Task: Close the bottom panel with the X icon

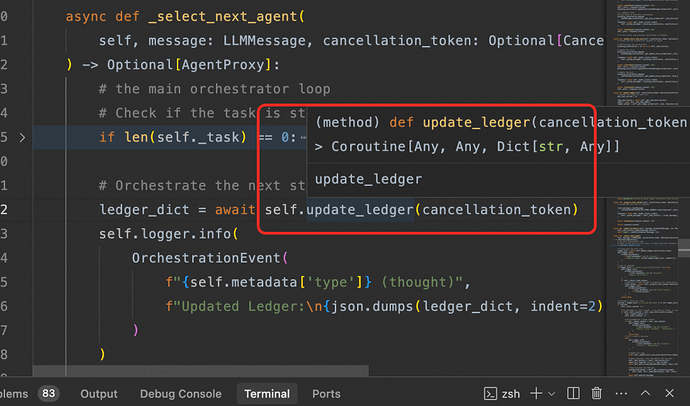Action: [674, 394]
